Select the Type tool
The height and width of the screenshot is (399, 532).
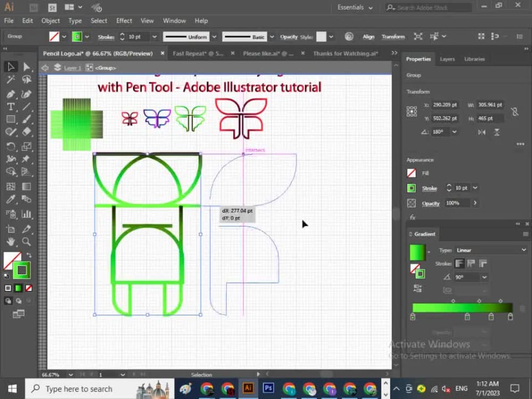tap(11, 107)
